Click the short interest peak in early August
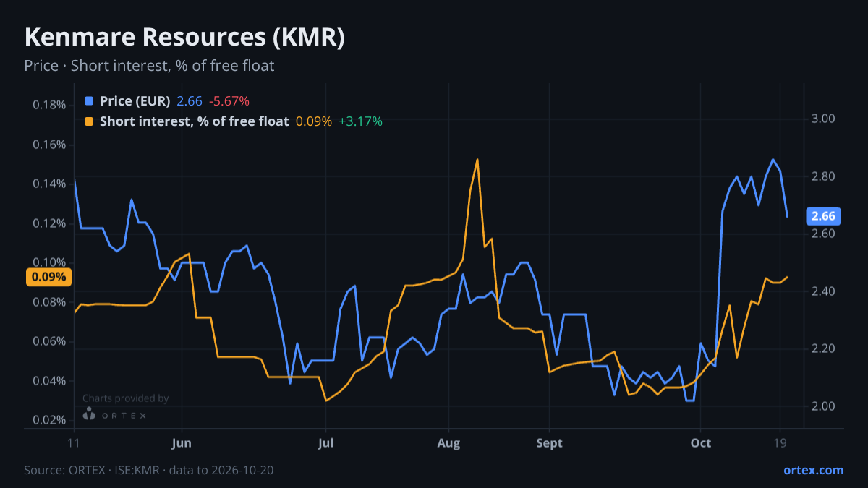This screenshot has width=868, height=488. click(477, 159)
